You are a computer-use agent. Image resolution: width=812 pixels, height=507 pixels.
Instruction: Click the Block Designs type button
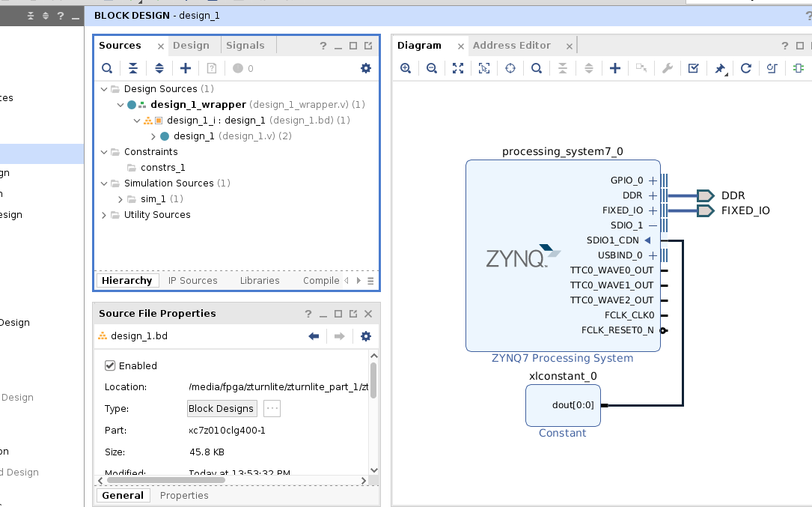point(221,408)
